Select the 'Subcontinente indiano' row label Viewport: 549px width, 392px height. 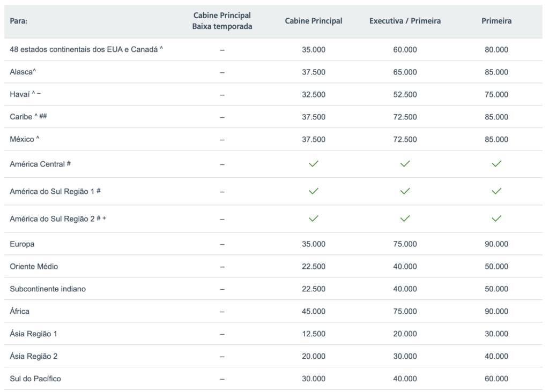coord(48,289)
